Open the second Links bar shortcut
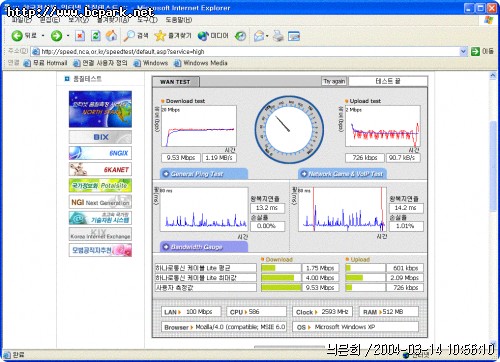 [100, 63]
